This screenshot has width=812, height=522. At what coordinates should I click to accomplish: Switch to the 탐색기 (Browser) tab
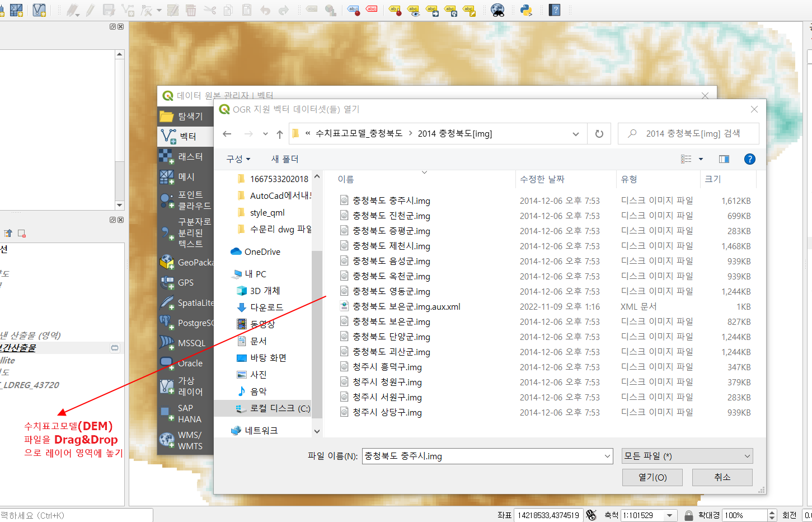(x=185, y=116)
